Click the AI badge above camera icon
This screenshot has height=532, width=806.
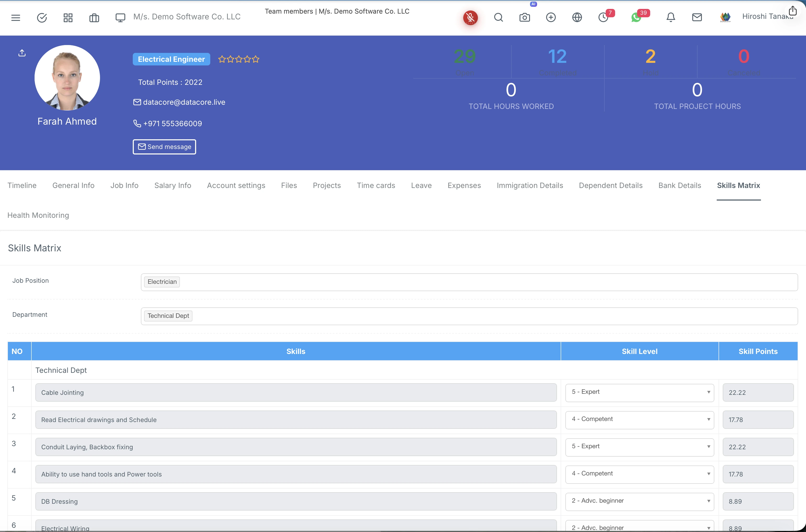533,4
